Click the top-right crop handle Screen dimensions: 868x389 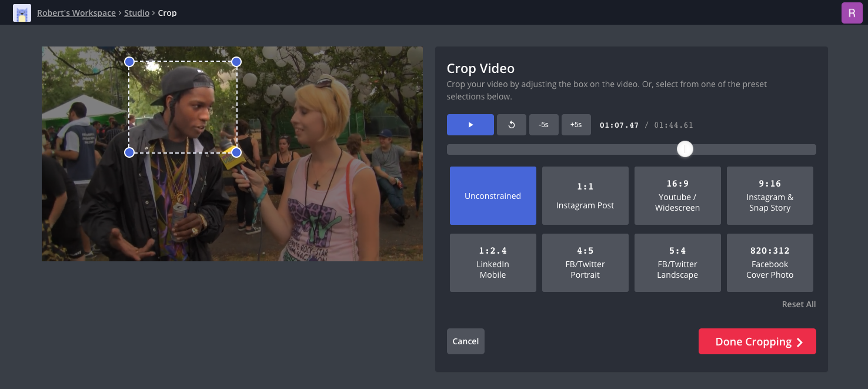click(x=236, y=62)
